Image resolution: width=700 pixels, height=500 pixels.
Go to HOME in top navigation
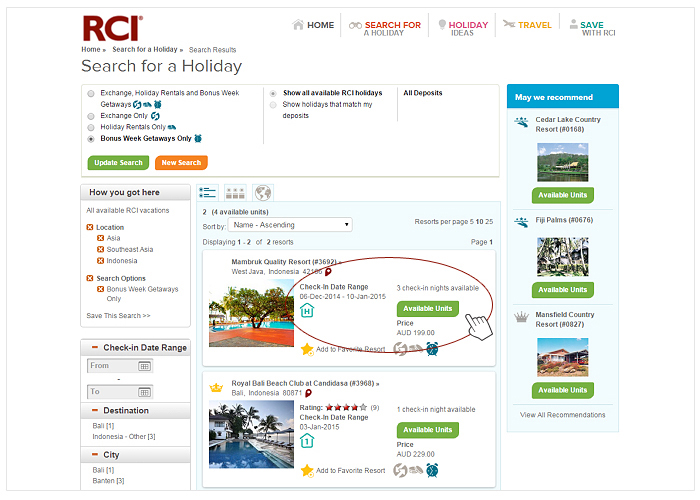[x=313, y=25]
